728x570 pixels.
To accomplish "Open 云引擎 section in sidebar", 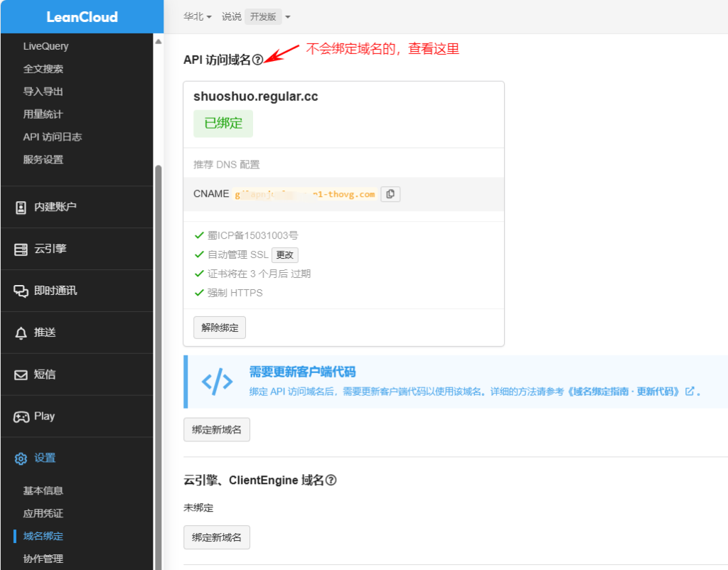I will click(x=50, y=249).
